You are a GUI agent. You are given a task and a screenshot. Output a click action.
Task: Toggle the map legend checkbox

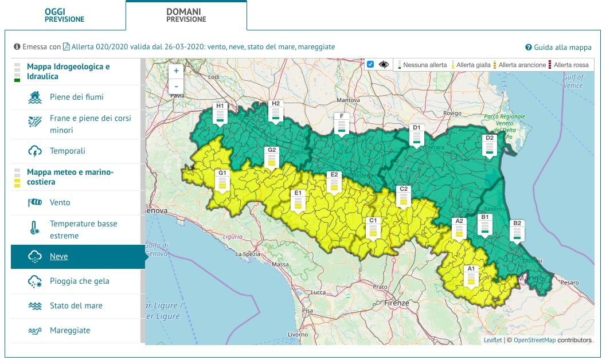370,64
